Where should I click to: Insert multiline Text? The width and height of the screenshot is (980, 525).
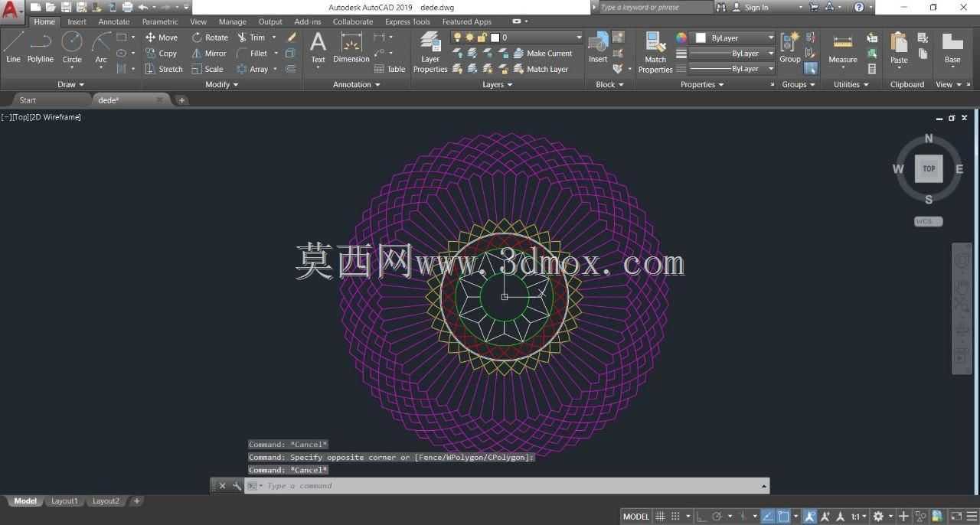(318, 47)
